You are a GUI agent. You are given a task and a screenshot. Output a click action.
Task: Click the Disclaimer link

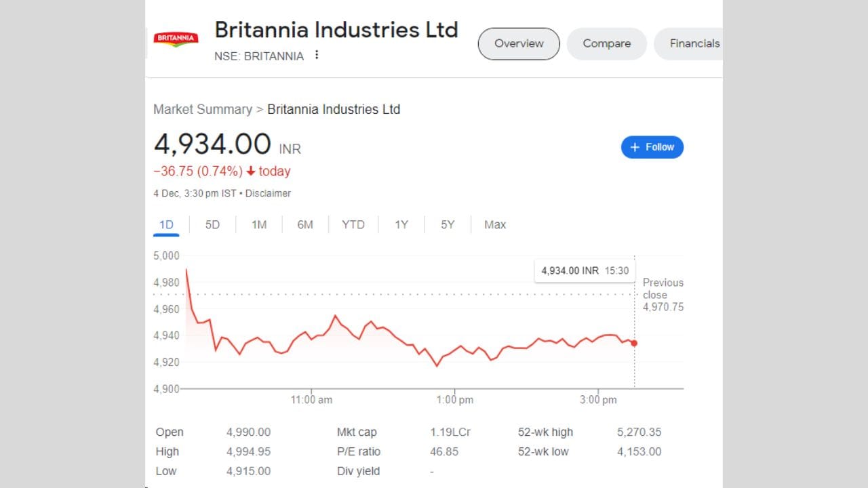(x=268, y=193)
